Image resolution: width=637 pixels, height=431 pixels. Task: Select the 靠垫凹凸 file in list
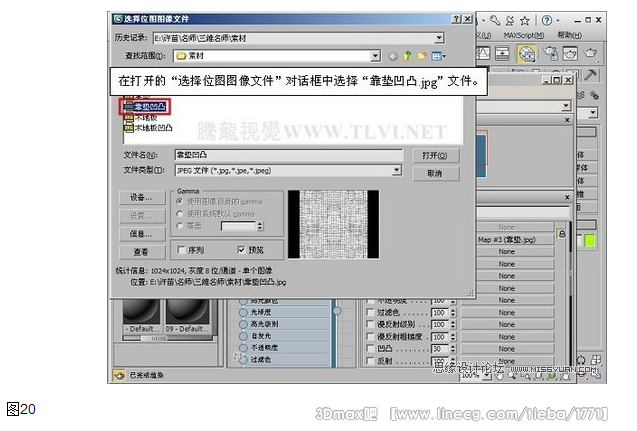click(145, 107)
